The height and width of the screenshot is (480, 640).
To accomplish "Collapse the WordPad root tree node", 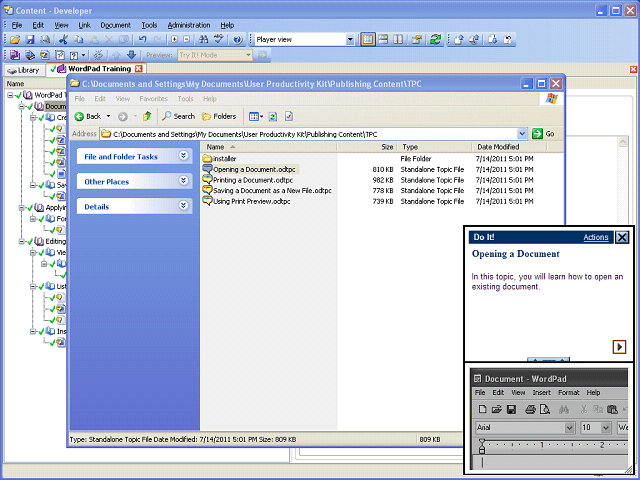I will click(11, 95).
